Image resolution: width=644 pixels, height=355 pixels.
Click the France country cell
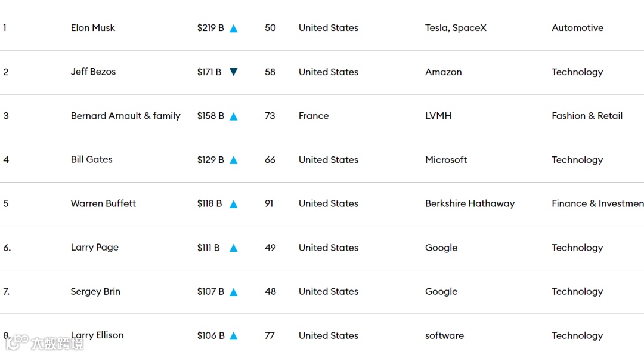point(314,116)
